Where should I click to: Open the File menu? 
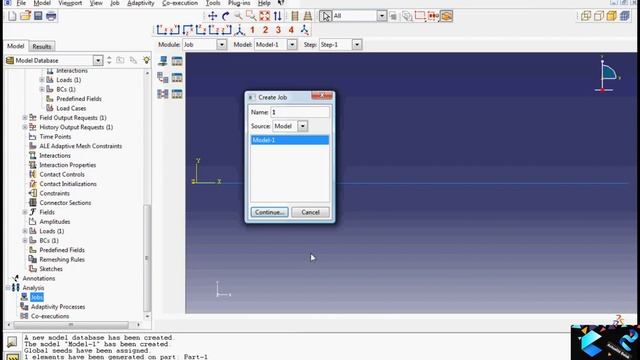coord(21,3)
